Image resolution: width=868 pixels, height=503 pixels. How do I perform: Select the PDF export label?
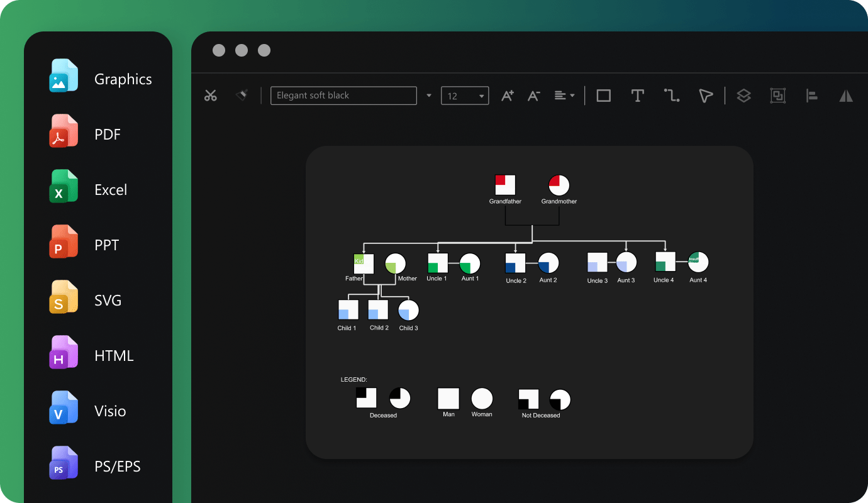tap(108, 135)
